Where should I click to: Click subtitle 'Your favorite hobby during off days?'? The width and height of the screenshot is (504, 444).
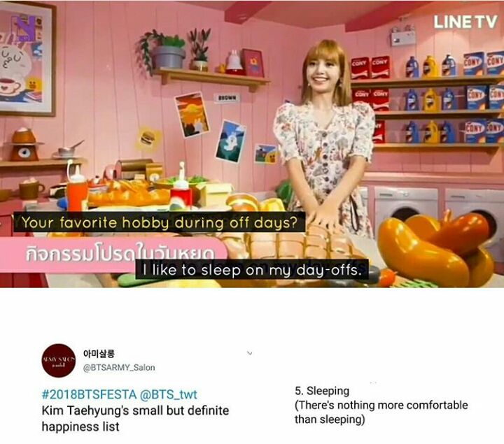click(160, 222)
